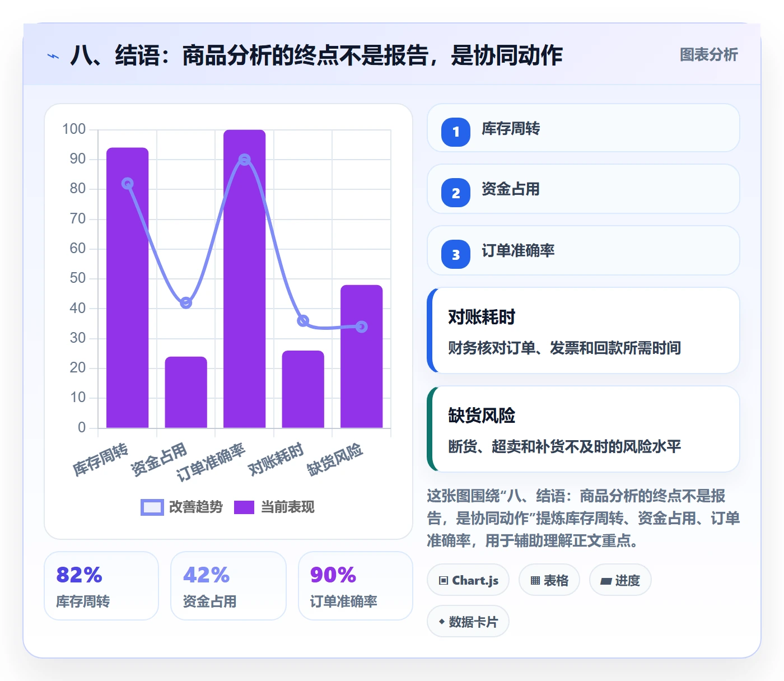Click the 数据卡片 tag

pos(468,621)
